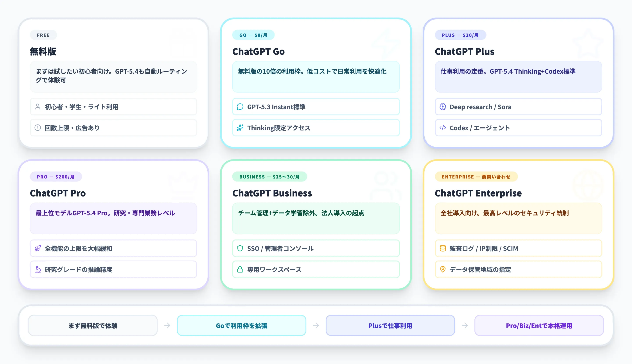The height and width of the screenshot is (364, 632).
Task: Click the Goで利用枠を拡張 step
Action: (x=241, y=325)
